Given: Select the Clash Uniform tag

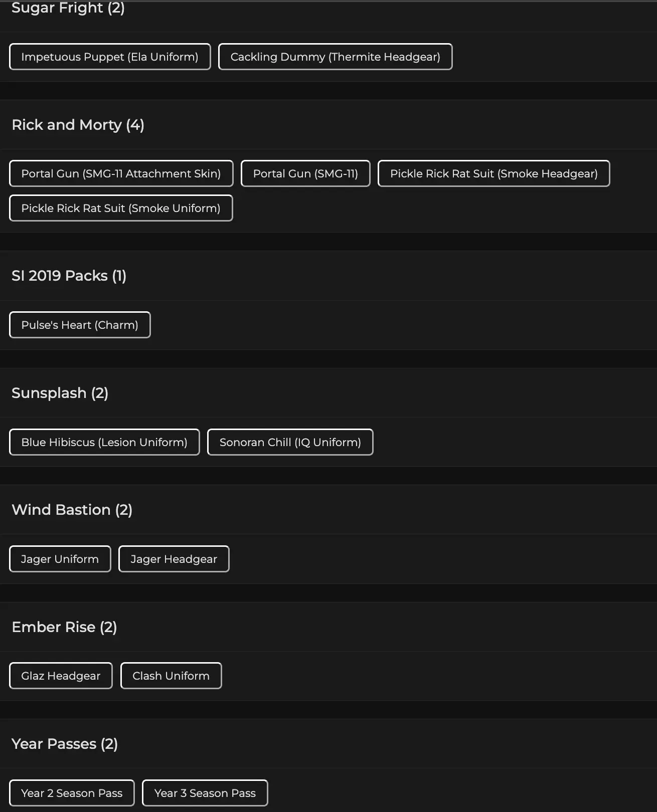Looking at the screenshot, I should click(x=171, y=676).
